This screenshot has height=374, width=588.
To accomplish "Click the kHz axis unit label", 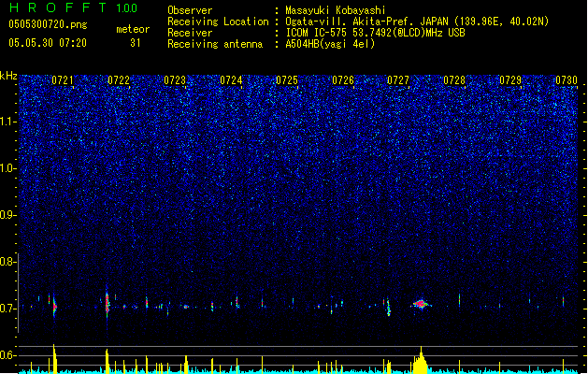I will (x=8, y=76).
